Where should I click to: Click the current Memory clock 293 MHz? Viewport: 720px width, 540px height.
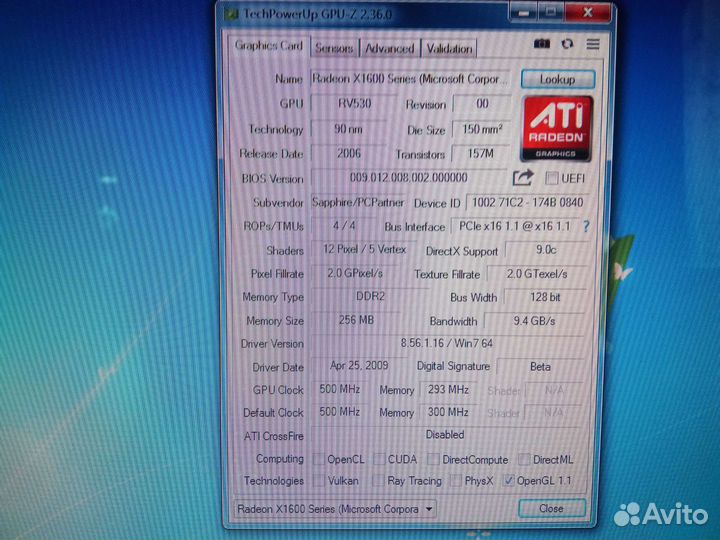coord(448,390)
